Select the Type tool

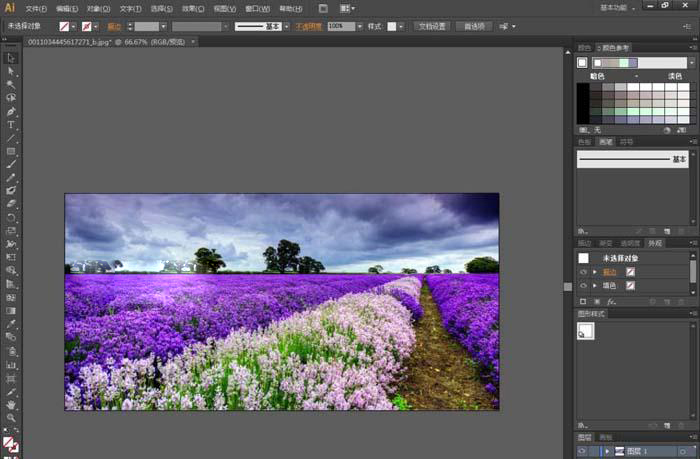coord(11,125)
